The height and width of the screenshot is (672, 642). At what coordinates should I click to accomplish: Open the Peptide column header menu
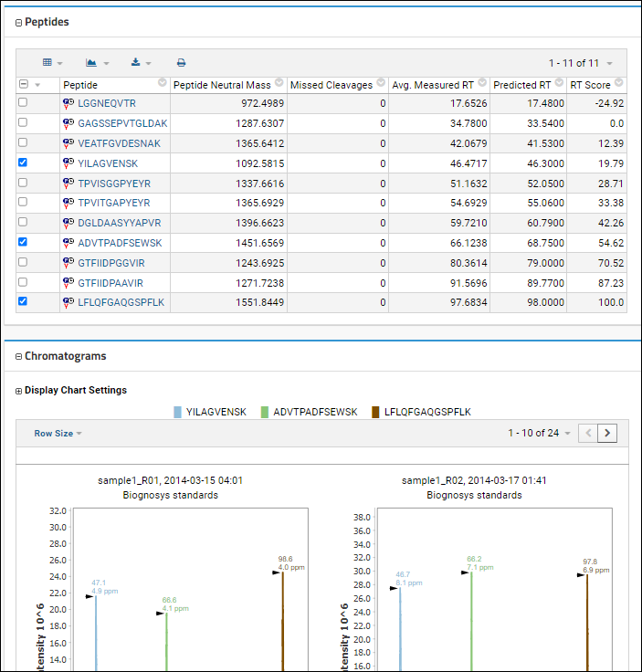point(162,82)
